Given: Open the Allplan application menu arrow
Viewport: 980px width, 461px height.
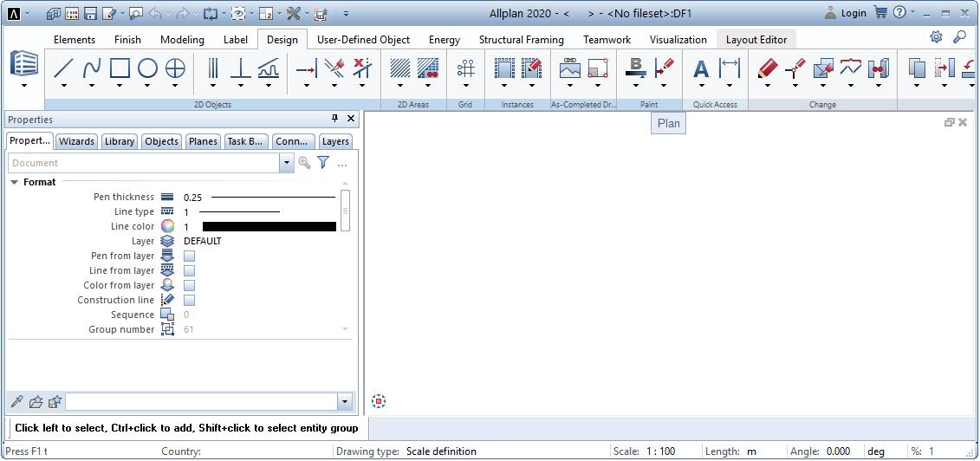Looking at the screenshot, I should [x=27, y=13].
